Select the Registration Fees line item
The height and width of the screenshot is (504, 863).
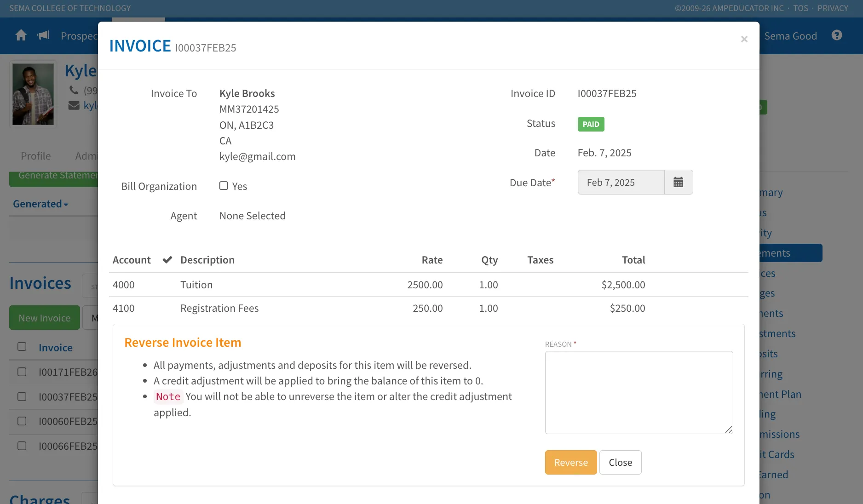click(x=428, y=308)
